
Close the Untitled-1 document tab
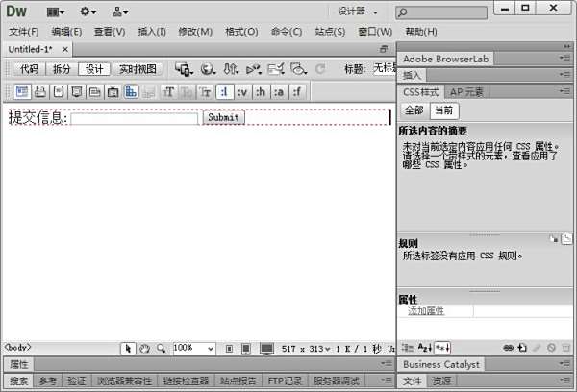click(64, 49)
